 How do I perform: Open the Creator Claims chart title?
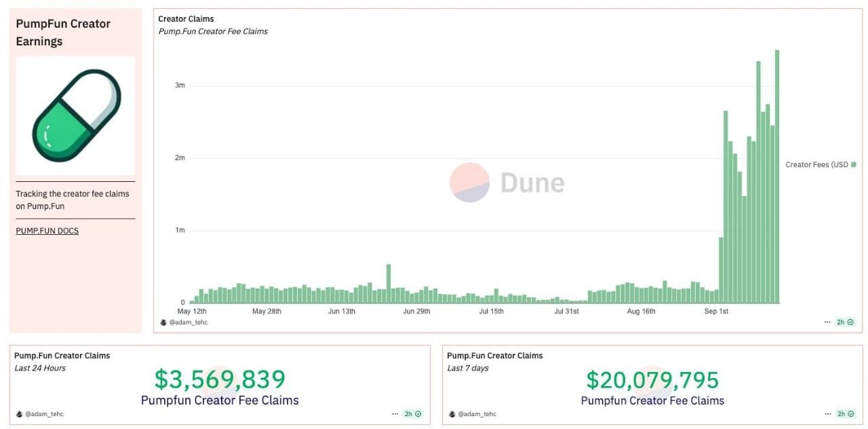(x=186, y=19)
